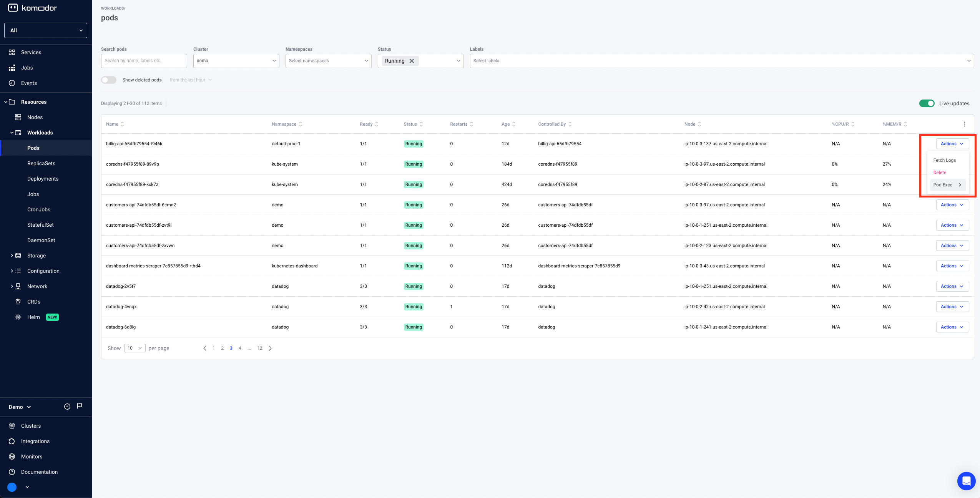Click the clock history icon beside Demo
980x498 pixels.
pyautogui.click(x=67, y=407)
